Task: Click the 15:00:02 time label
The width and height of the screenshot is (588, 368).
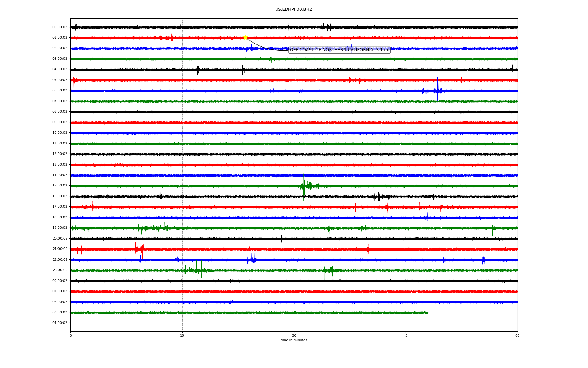Action: point(60,185)
